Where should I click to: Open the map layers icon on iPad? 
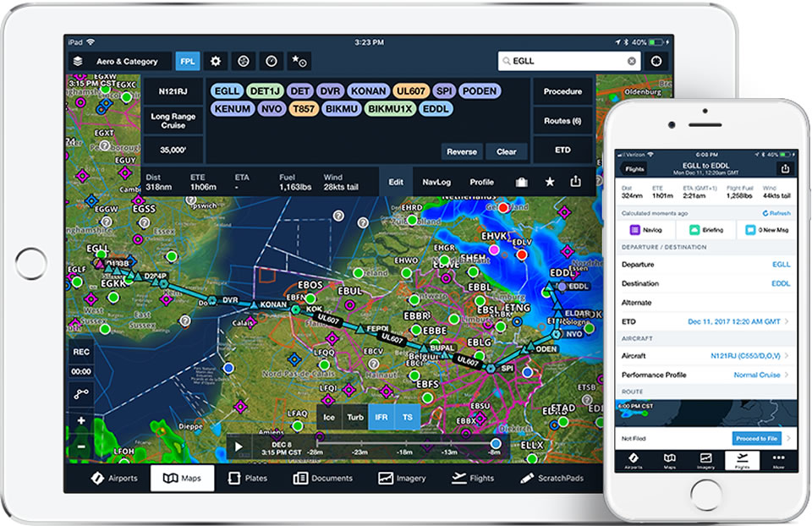click(78, 61)
